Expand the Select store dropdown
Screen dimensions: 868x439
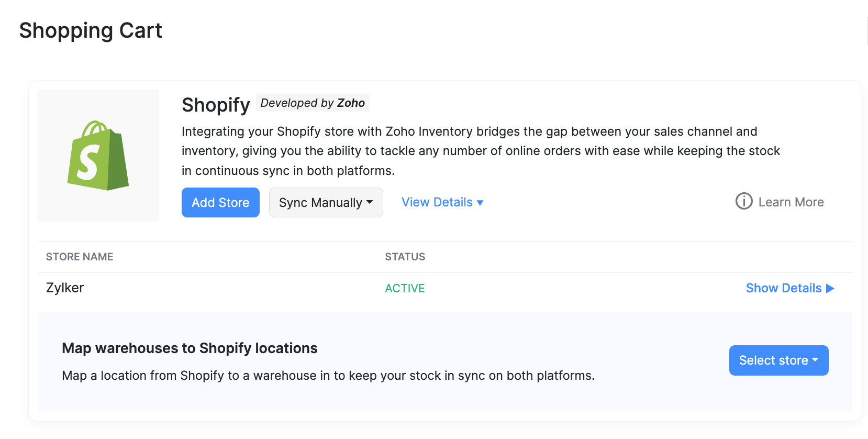click(778, 360)
